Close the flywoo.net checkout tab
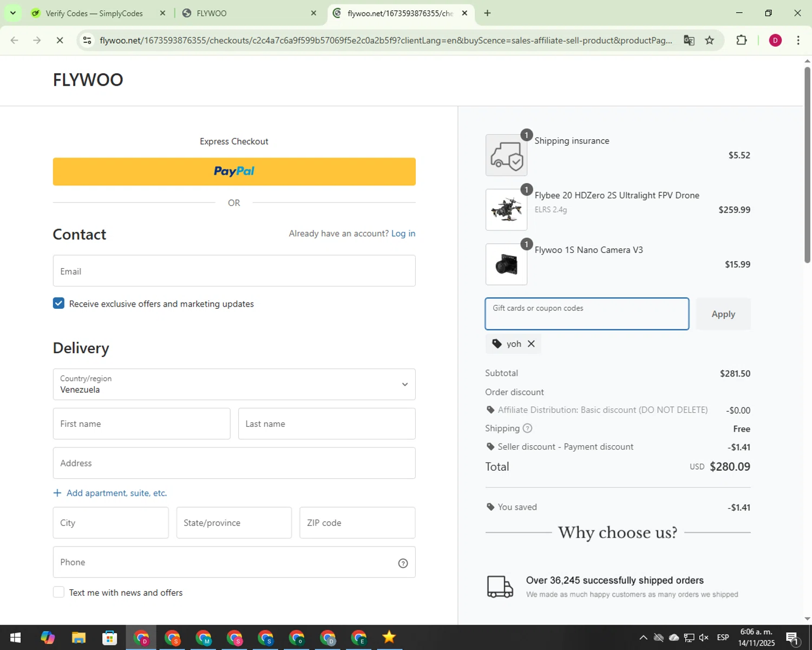This screenshot has width=812, height=650. point(464,13)
